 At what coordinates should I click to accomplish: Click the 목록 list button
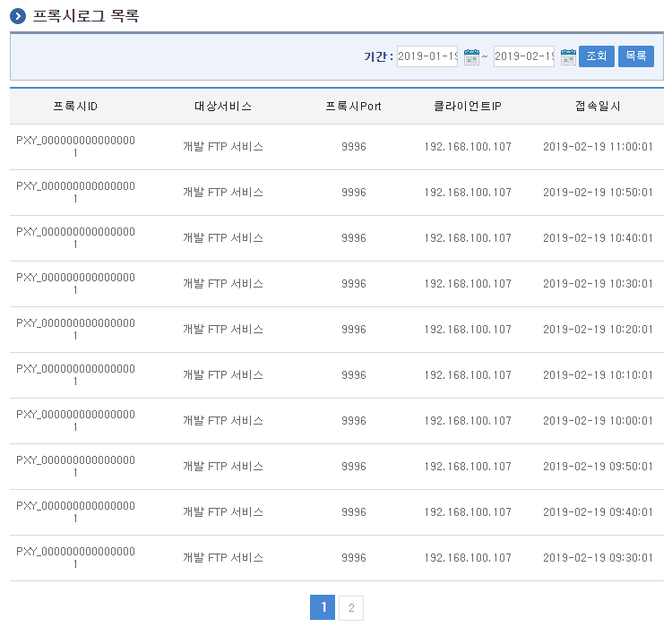[x=635, y=56]
